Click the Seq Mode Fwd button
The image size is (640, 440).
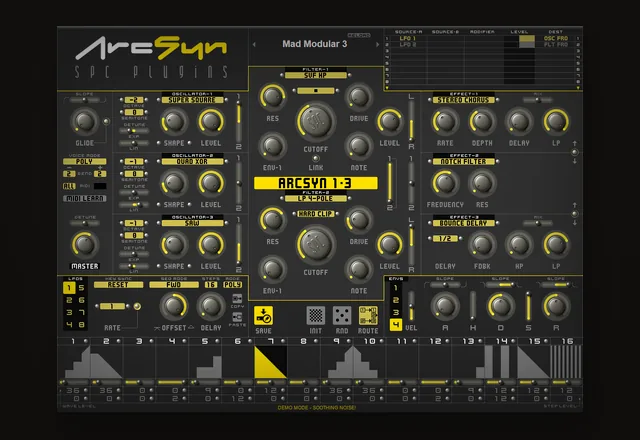tap(174, 285)
